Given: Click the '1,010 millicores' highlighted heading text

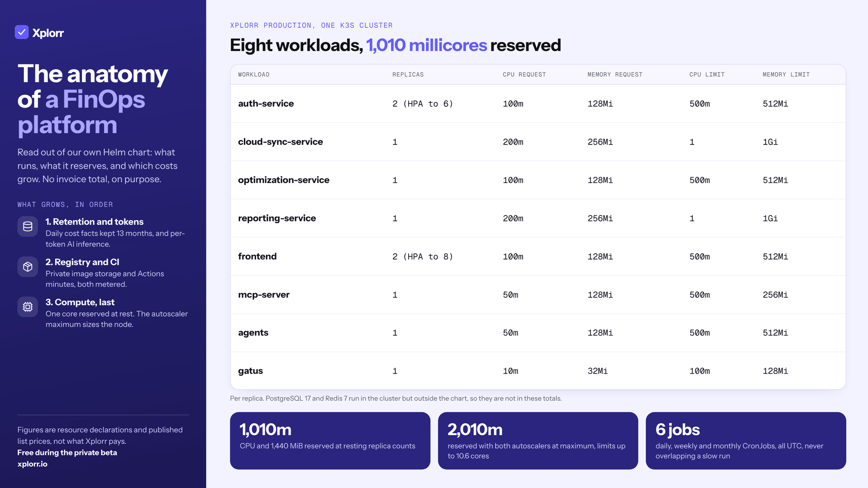Looking at the screenshot, I should tap(426, 45).
